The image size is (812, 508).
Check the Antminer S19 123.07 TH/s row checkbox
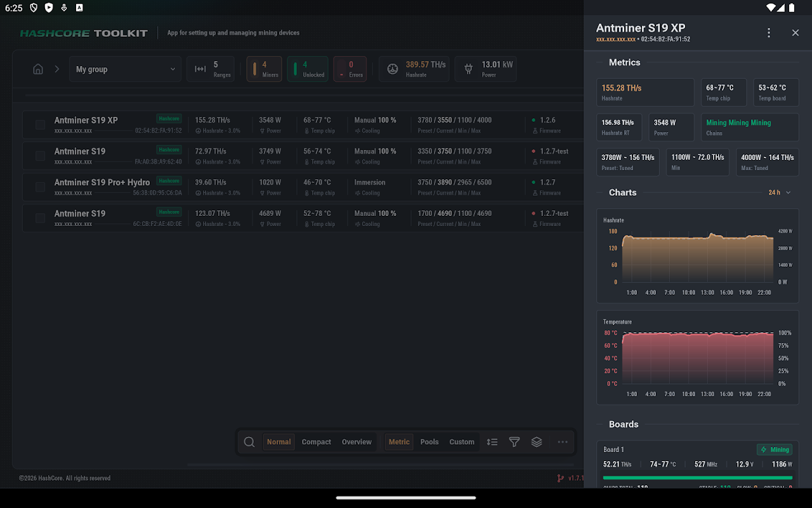click(40, 218)
